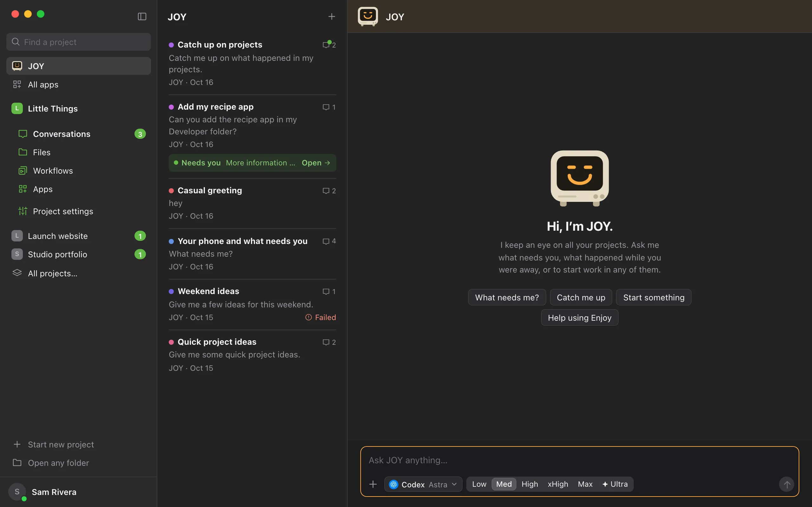Select Low reasoning effort
Screen dimensions: 812x507
(x=479, y=484)
